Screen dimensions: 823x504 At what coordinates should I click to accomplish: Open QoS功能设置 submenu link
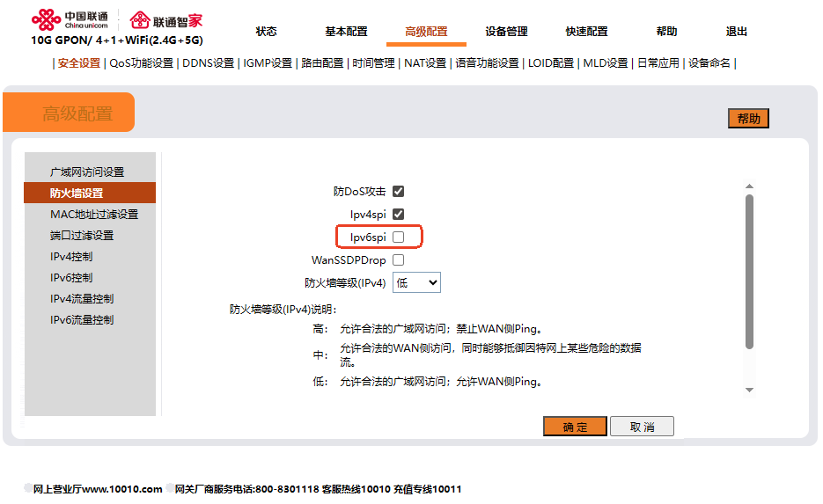[x=141, y=63]
